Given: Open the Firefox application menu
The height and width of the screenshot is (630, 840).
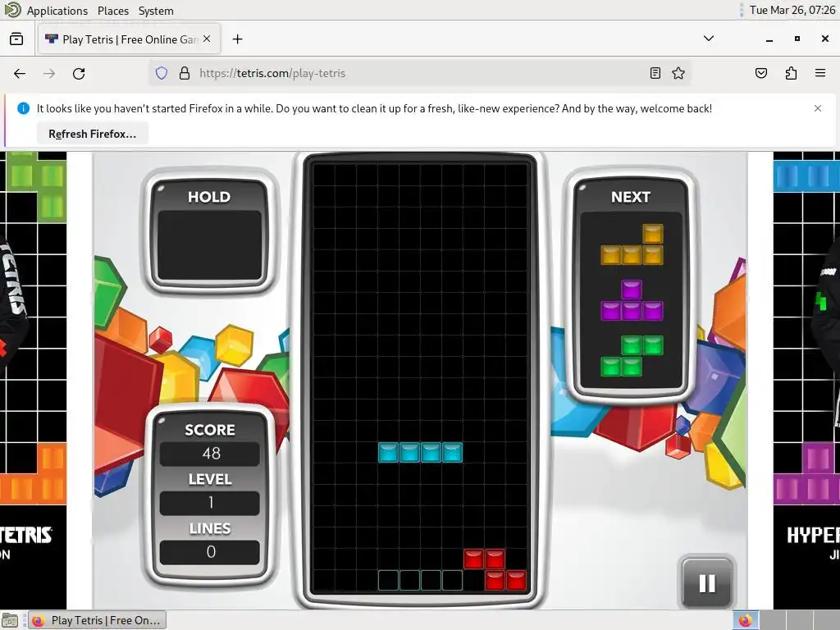Looking at the screenshot, I should pos(820,73).
